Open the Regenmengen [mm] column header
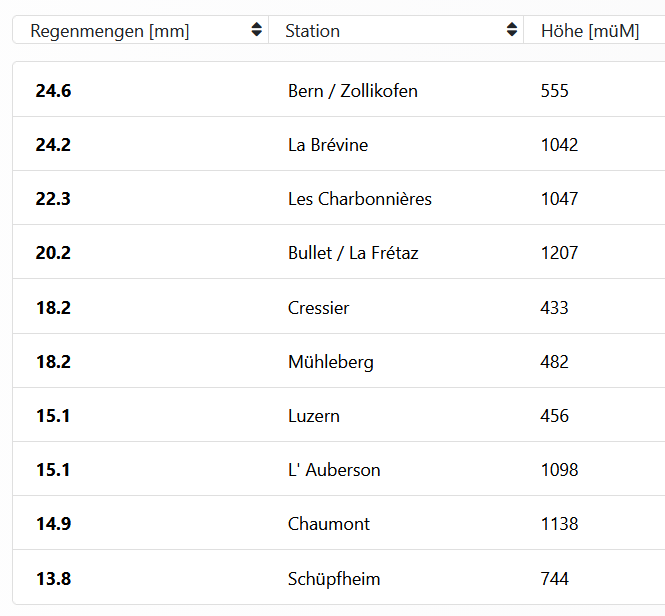The height and width of the screenshot is (616, 665). click(110, 31)
